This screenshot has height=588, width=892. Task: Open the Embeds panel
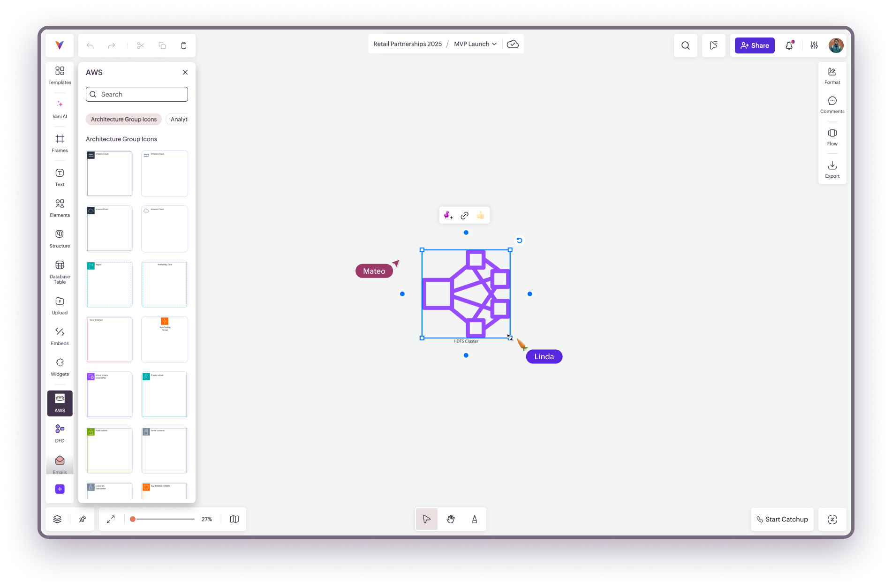point(60,336)
